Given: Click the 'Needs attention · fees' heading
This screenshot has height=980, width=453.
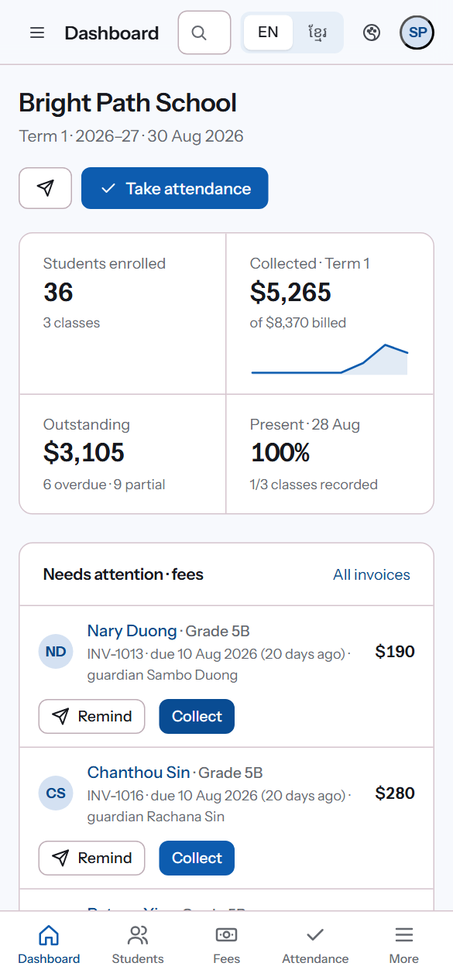Looking at the screenshot, I should coord(123,574).
